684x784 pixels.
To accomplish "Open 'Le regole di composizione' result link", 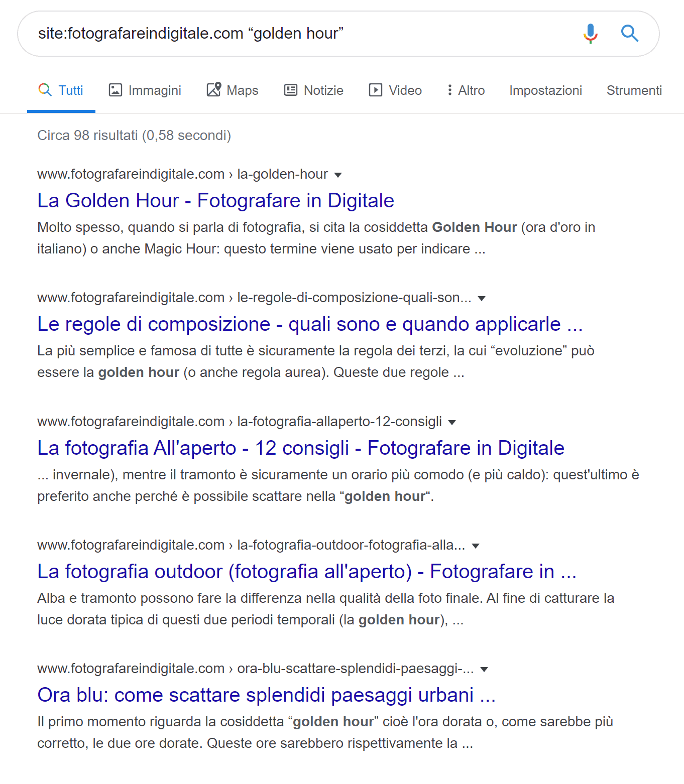I will click(309, 324).
